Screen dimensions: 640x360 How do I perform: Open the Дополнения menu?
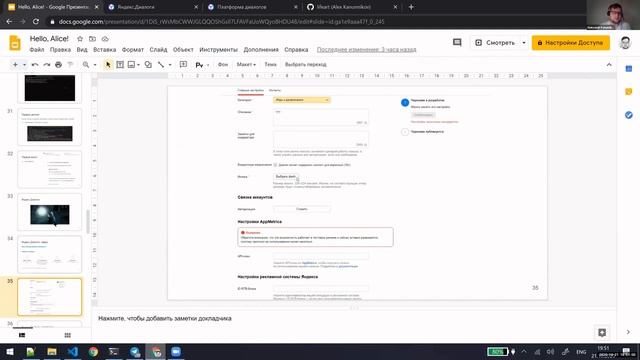point(261,49)
